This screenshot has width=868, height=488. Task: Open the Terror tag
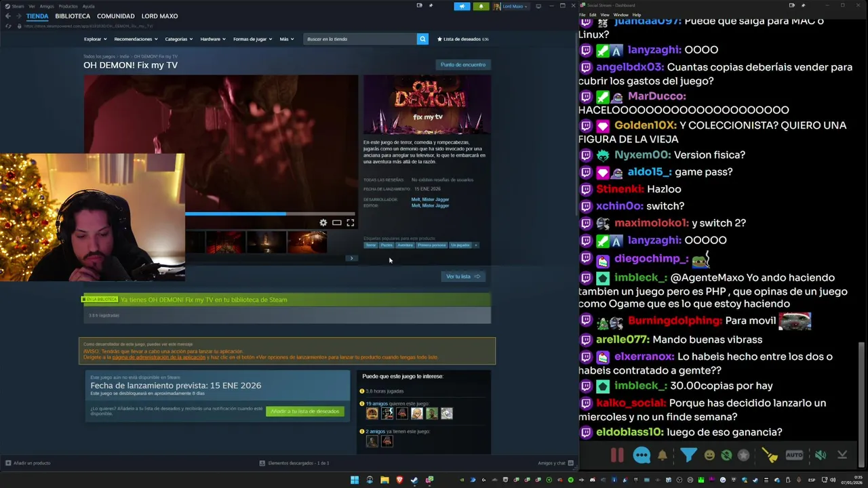[371, 245]
